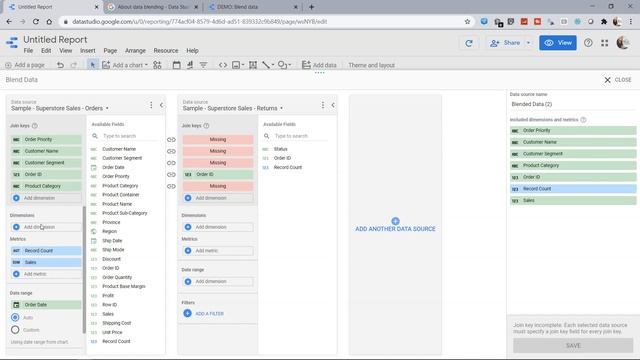Click the Blended Data name field
640x360 pixels.
[x=572, y=104]
